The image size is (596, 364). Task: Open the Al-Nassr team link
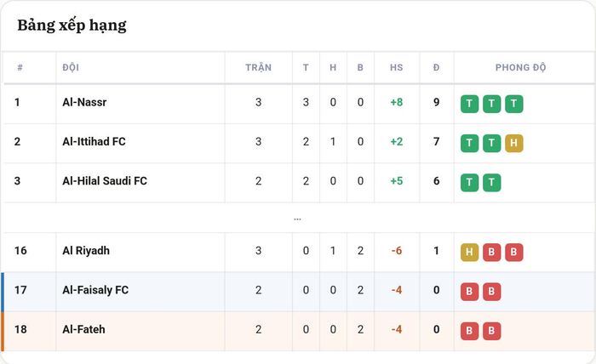tap(84, 102)
